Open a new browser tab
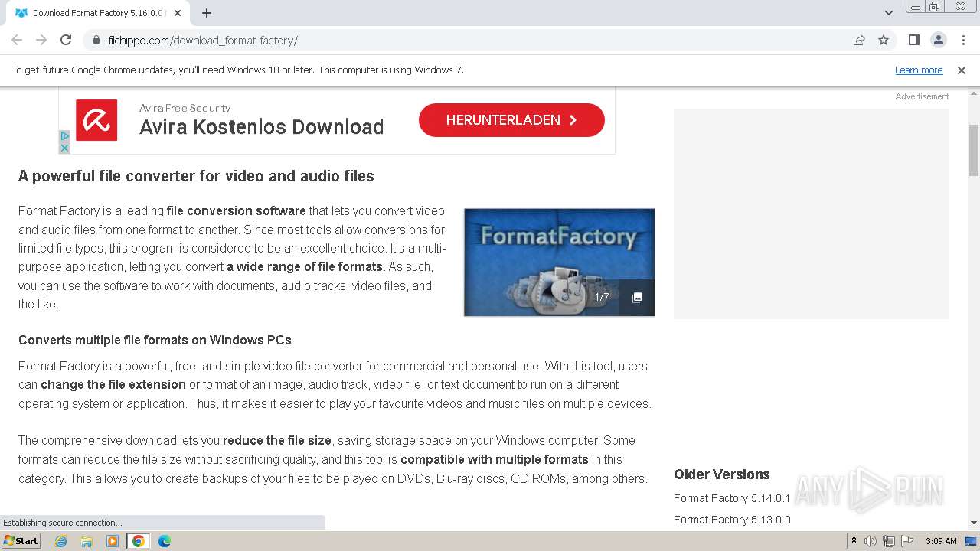Screen dimensions: 980x551 click(x=207, y=13)
